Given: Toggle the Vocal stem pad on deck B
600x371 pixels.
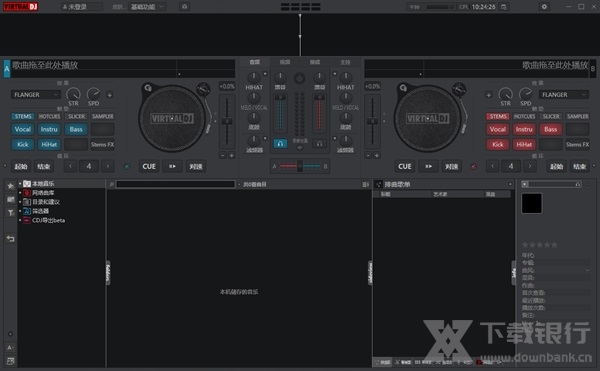Looking at the screenshot, I should click(497, 129).
